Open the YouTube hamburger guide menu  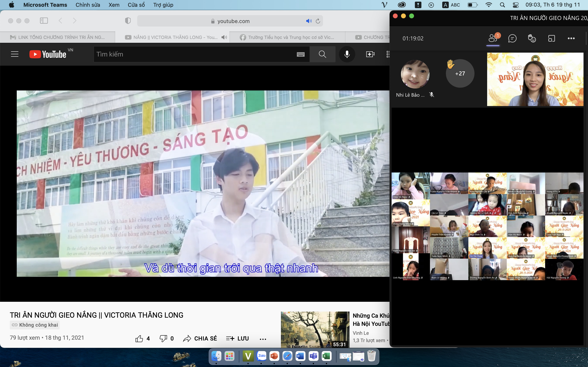[x=15, y=54]
